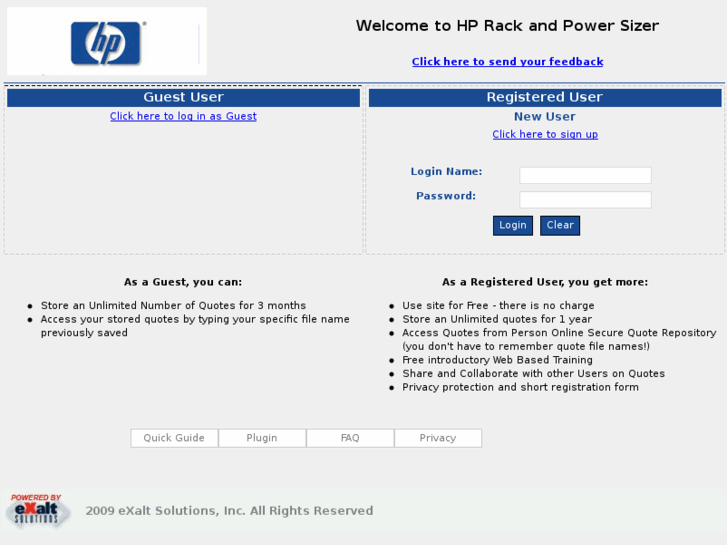Open the sign up link for new users

[545, 134]
